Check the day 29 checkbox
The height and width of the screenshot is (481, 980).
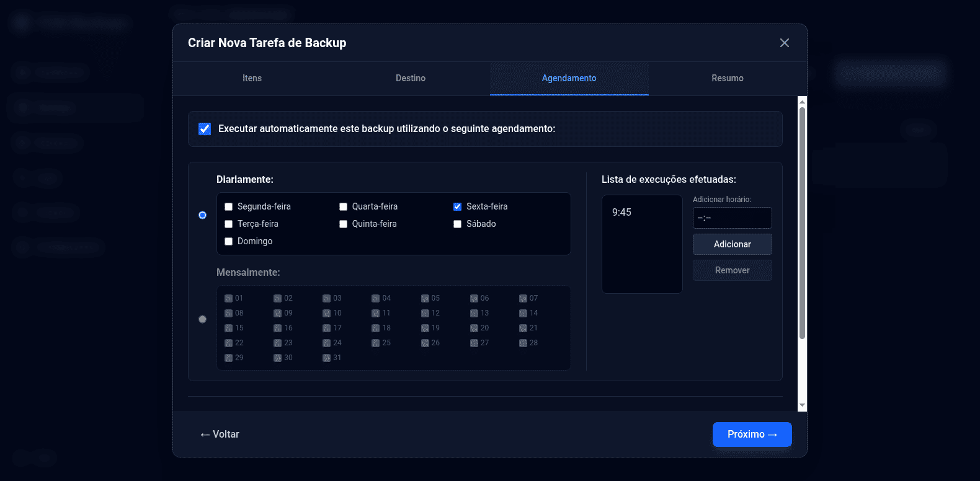[228, 358]
